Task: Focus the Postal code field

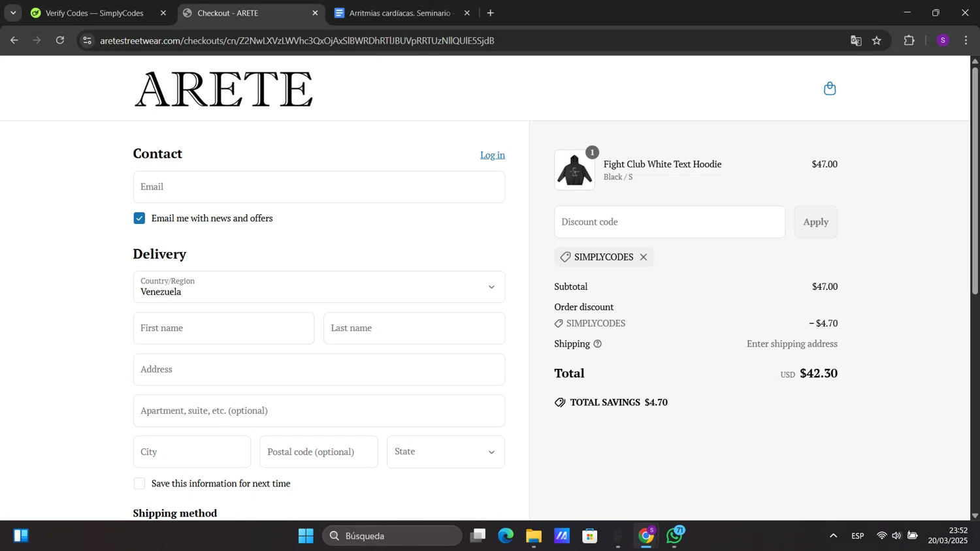Action: coord(319,452)
